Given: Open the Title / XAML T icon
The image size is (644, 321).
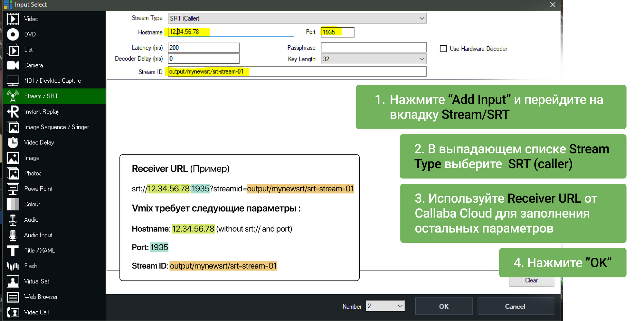Looking at the screenshot, I should (13, 251).
